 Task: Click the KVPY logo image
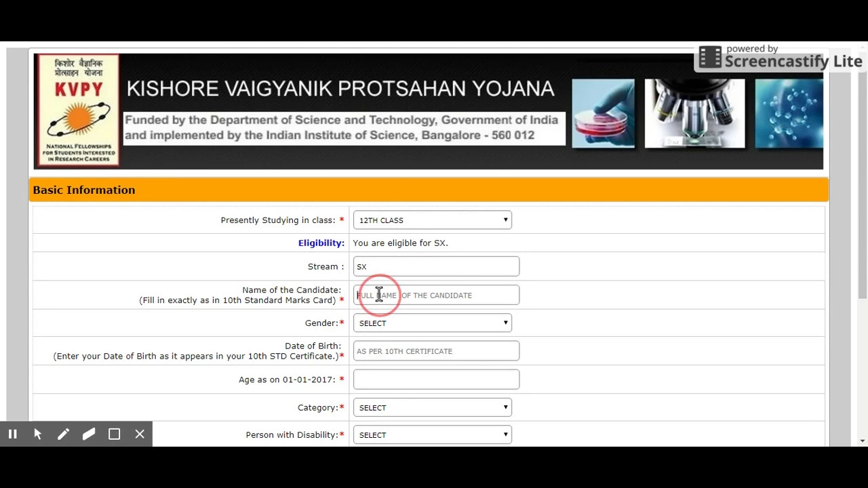coord(78,110)
